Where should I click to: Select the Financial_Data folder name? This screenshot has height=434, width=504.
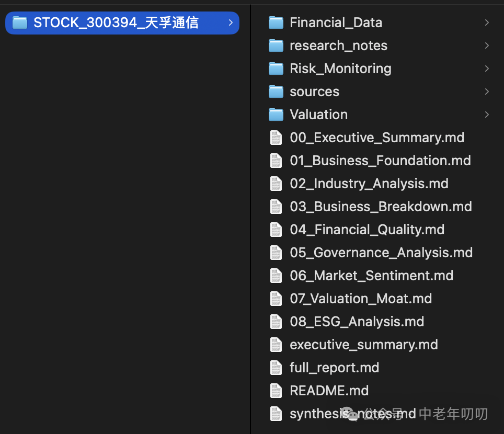pyautogui.click(x=336, y=23)
